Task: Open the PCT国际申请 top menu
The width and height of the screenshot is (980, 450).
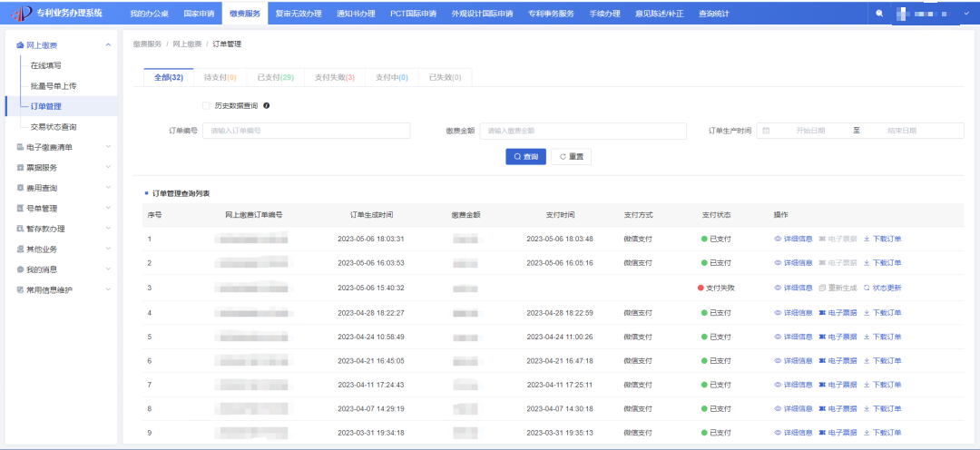Action: pyautogui.click(x=413, y=15)
